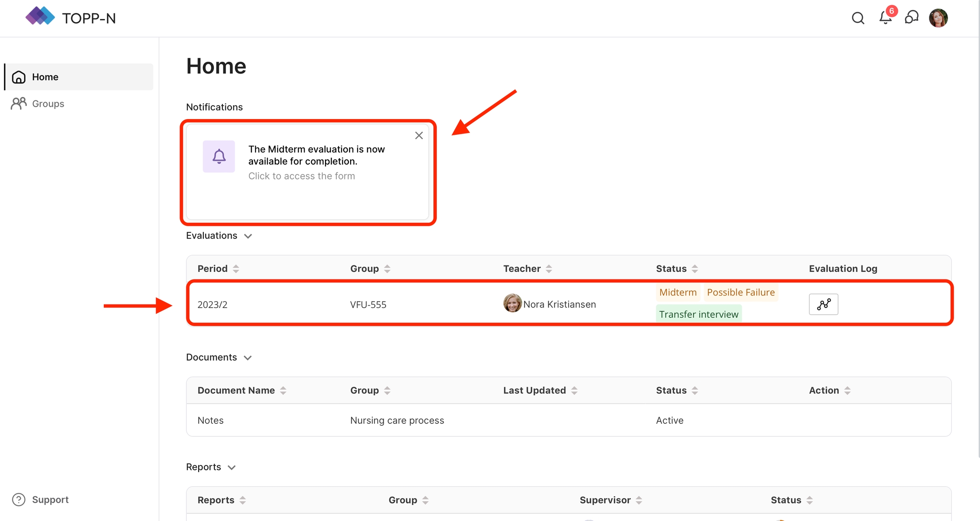980x521 pixels.
Task: Open search with the magnifier icon
Action: 858,18
